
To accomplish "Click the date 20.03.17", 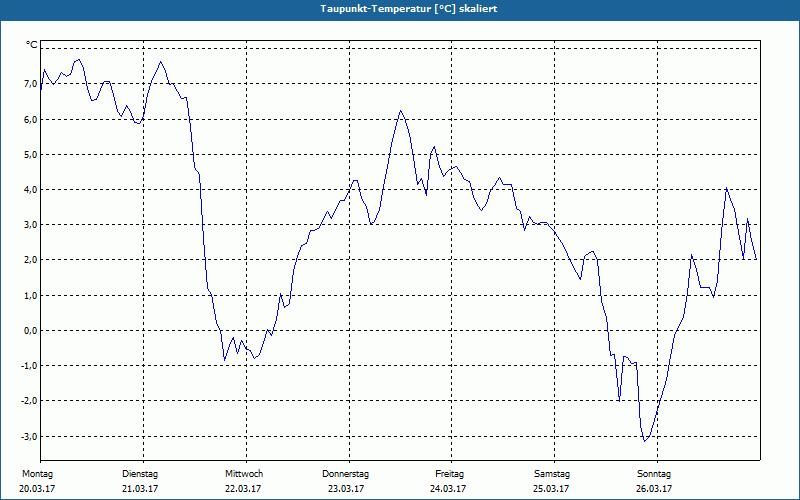I will 37,489.
